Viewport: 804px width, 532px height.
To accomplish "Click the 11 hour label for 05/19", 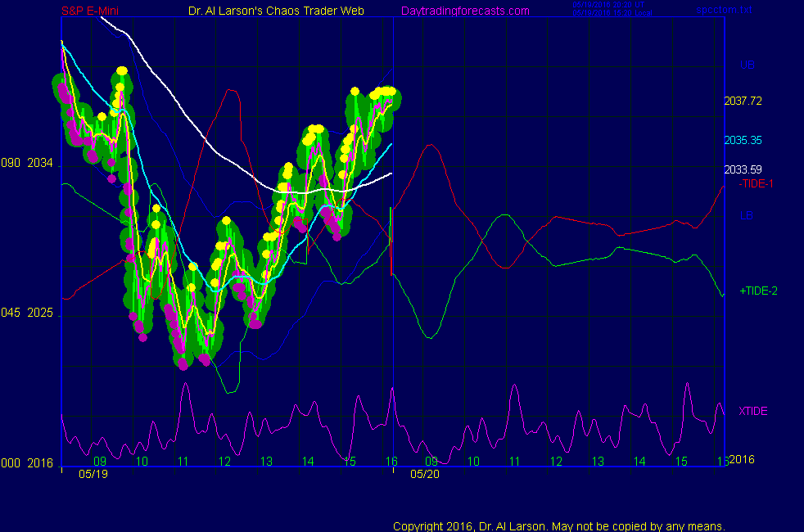I will point(183,462).
